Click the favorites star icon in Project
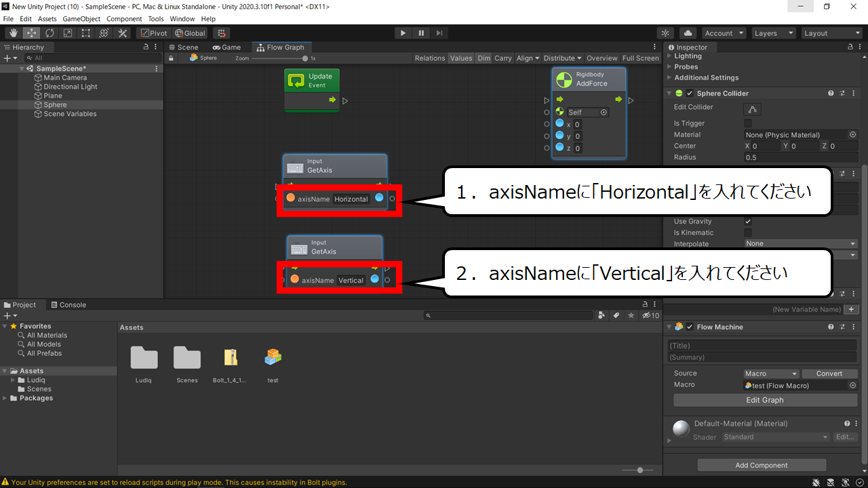 click(631, 316)
